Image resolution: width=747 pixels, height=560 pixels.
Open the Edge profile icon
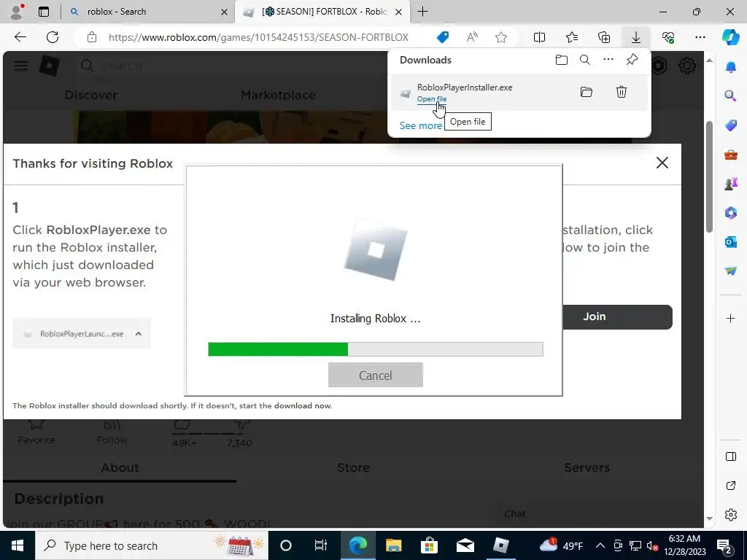point(18,12)
